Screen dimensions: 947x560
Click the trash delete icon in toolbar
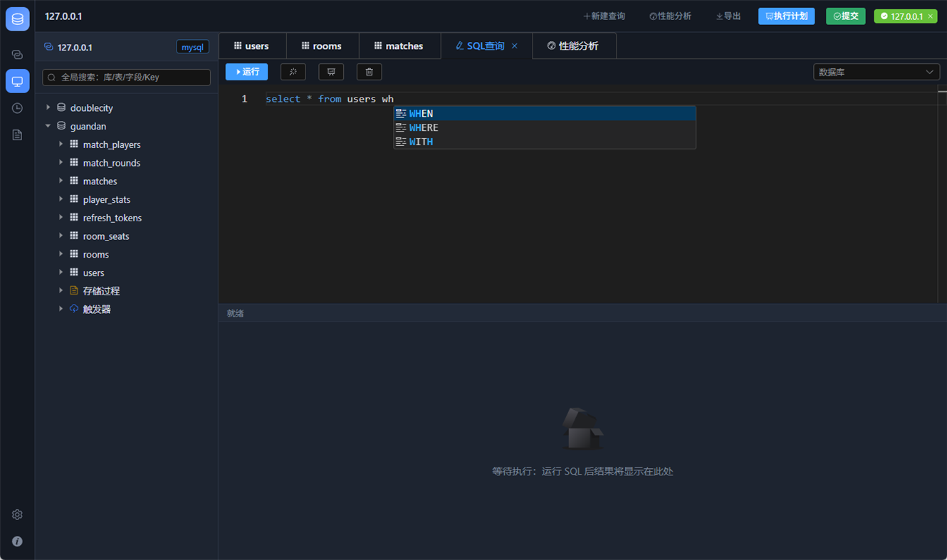(x=369, y=72)
